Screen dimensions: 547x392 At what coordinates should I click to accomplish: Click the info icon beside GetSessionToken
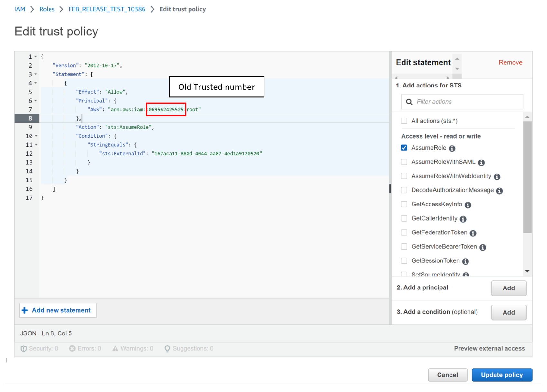click(x=465, y=261)
